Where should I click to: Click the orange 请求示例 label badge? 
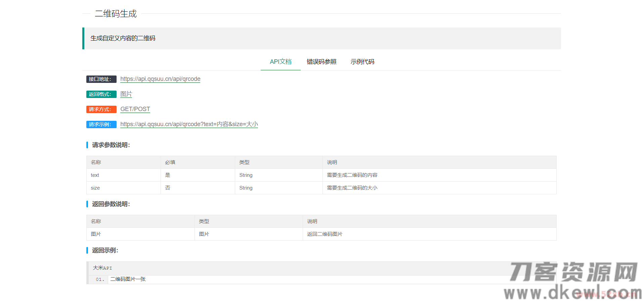click(101, 124)
